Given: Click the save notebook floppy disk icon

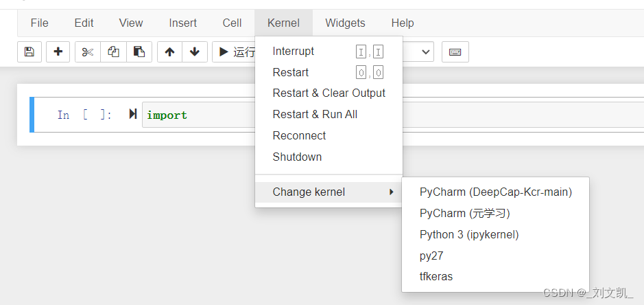Looking at the screenshot, I should coord(29,52).
